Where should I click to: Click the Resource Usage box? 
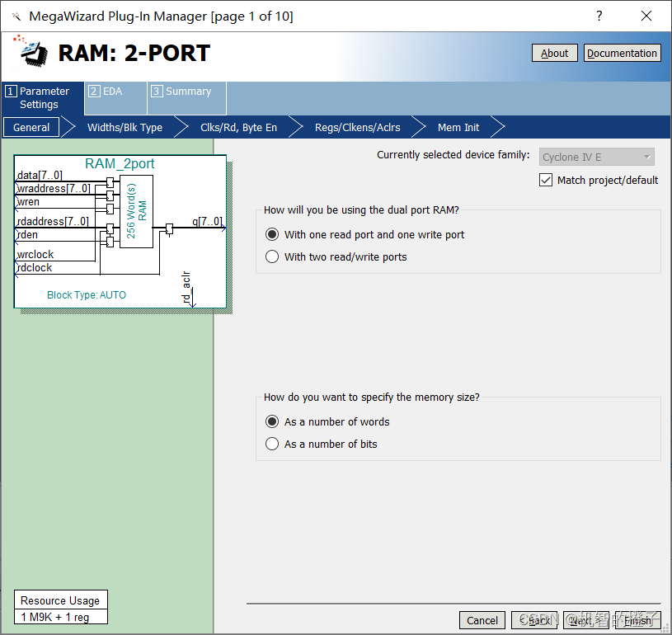point(60,607)
